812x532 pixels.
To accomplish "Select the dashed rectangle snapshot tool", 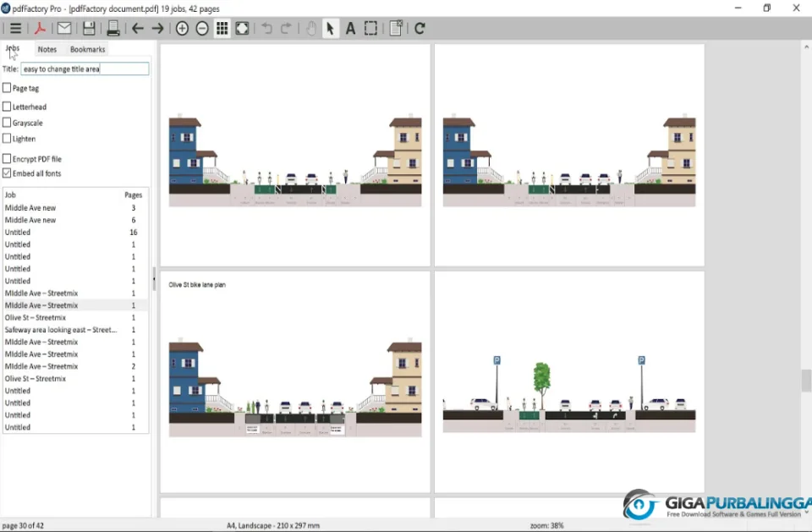I will [x=370, y=29].
